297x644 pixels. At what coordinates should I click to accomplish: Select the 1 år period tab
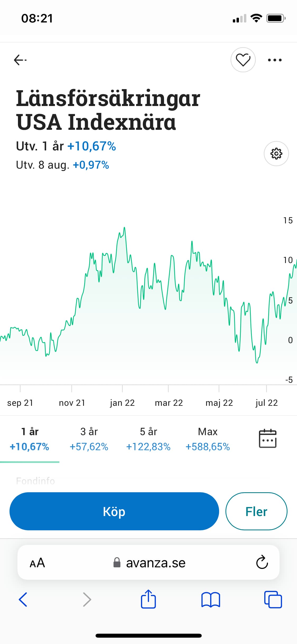[x=30, y=439]
